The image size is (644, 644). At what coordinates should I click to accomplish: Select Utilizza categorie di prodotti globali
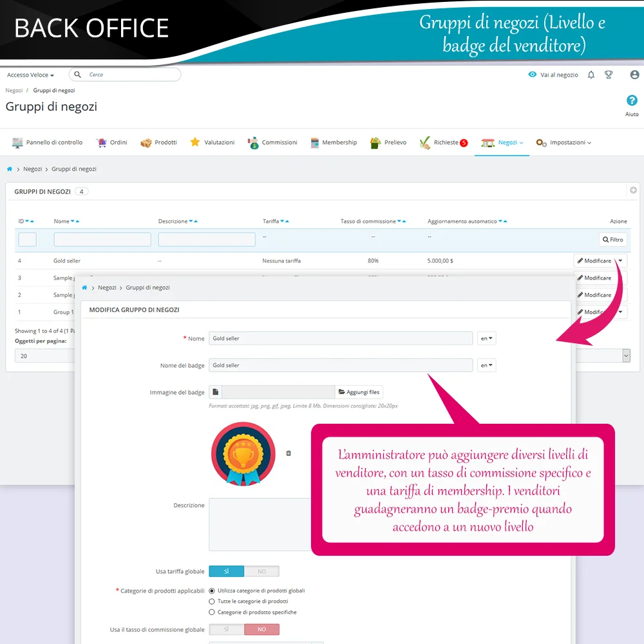tap(212, 591)
